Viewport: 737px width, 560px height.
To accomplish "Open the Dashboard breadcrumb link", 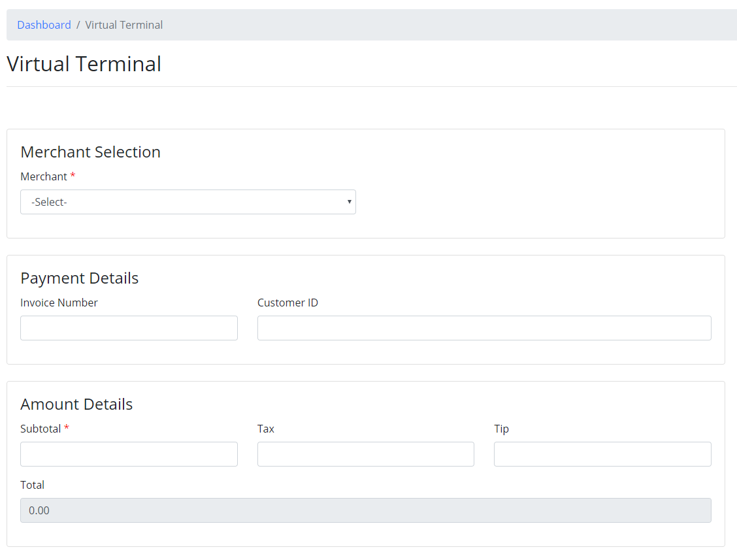I will 44,25.
